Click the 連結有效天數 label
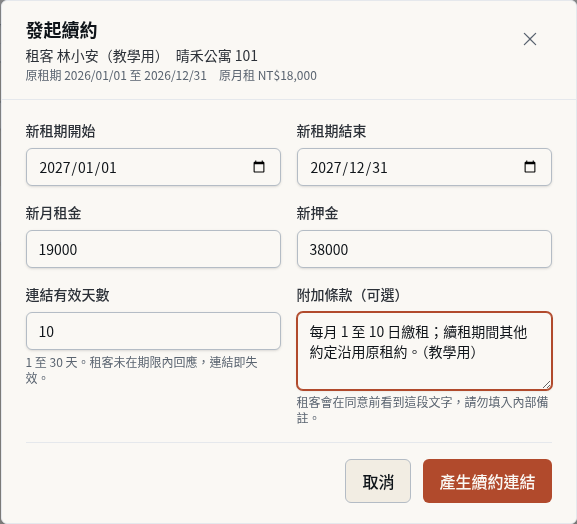577x524 pixels. [x=67, y=295]
